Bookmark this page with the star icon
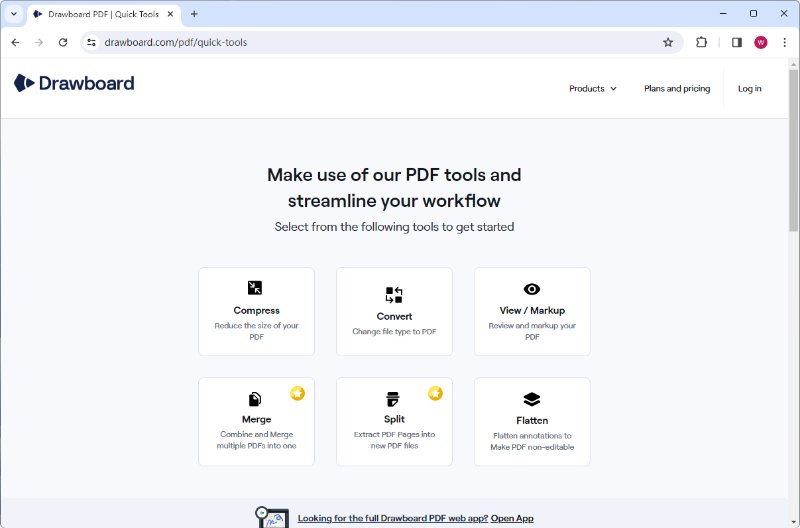The height and width of the screenshot is (528, 800). 668,42
